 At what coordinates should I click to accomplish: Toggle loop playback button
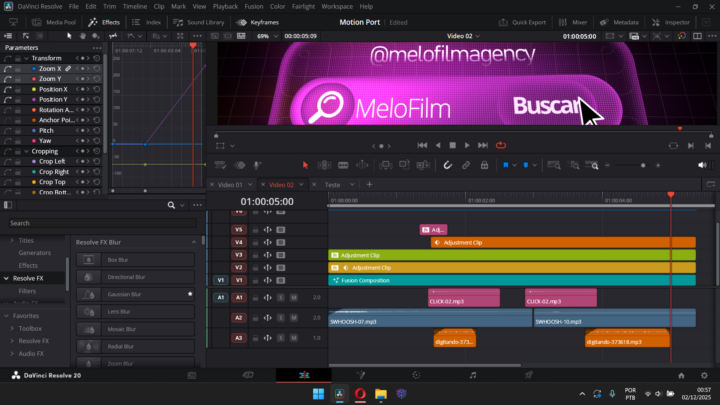500,145
